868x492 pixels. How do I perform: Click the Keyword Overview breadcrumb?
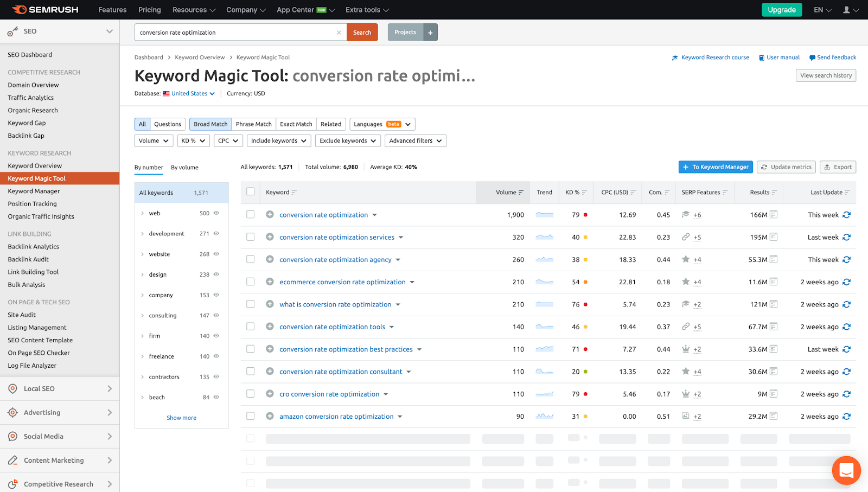click(x=200, y=57)
